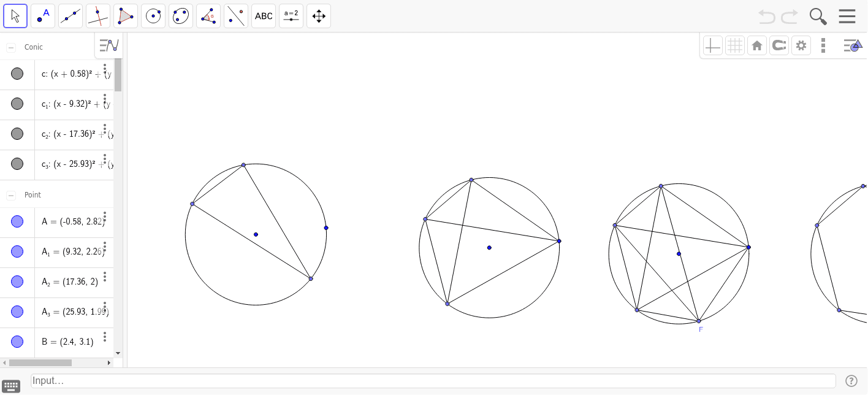Viewport: 868px width, 395px height.
Task: Toggle visibility of point A₃
Action: [x=17, y=312]
